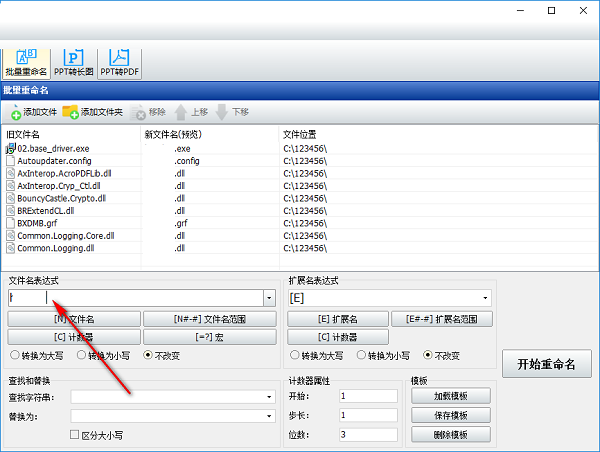This screenshot has height=452, width=600.
Task: Click the 加载模板 button
Action: 450,396
